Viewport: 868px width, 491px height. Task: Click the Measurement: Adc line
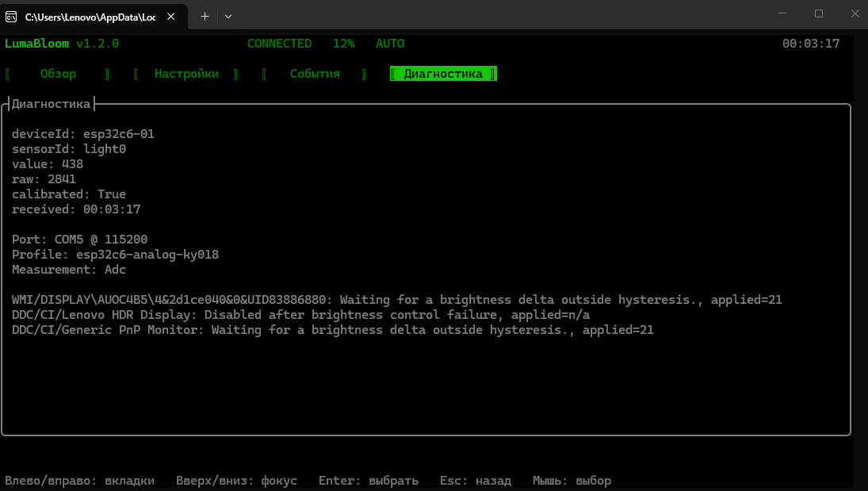tap(69, 270)
